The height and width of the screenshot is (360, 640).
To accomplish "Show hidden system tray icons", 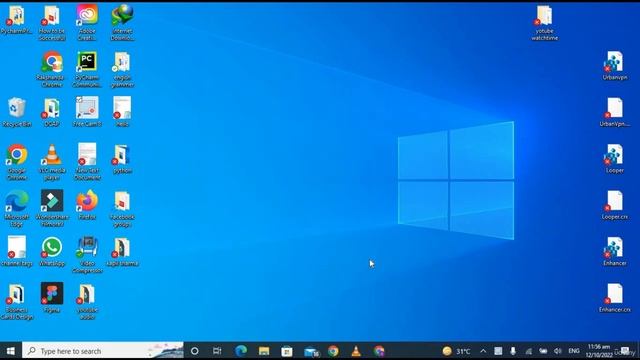I will pyautogui.click(x=483, y=351).
